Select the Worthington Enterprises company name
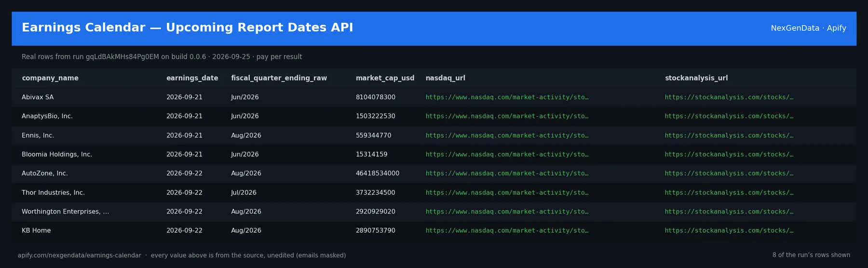This screenshot has width=868, height=268. coord(65,212)
